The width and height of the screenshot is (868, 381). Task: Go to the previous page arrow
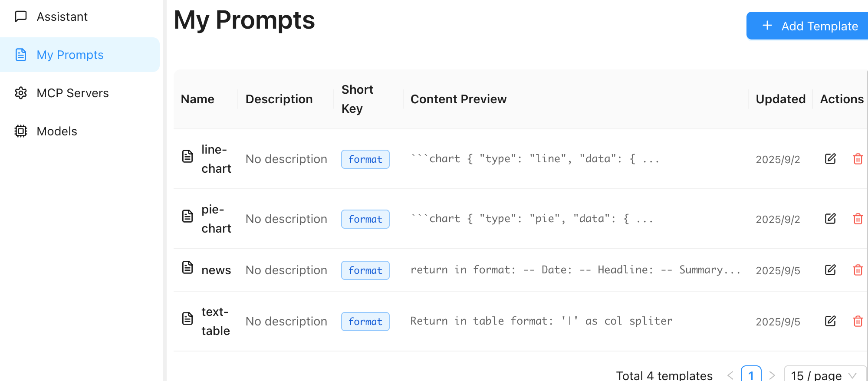pyautogui.click(x=730, y=375)
